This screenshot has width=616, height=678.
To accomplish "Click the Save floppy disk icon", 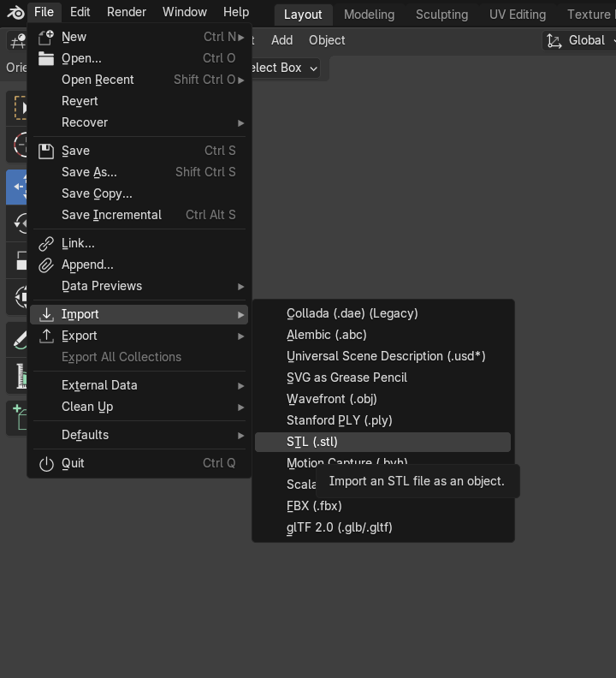I will (46, 151).
